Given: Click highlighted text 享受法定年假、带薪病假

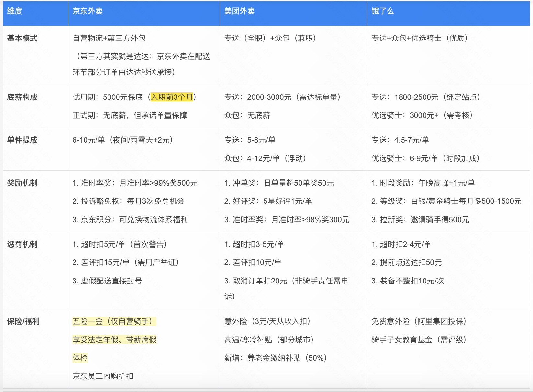Looking at the screenshot, I should pos(114,340).
